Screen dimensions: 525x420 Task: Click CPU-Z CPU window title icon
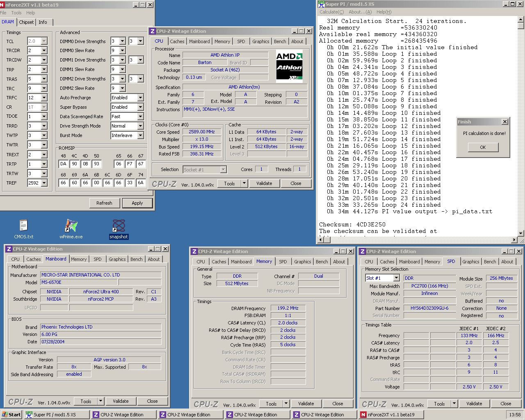point(153,31)
